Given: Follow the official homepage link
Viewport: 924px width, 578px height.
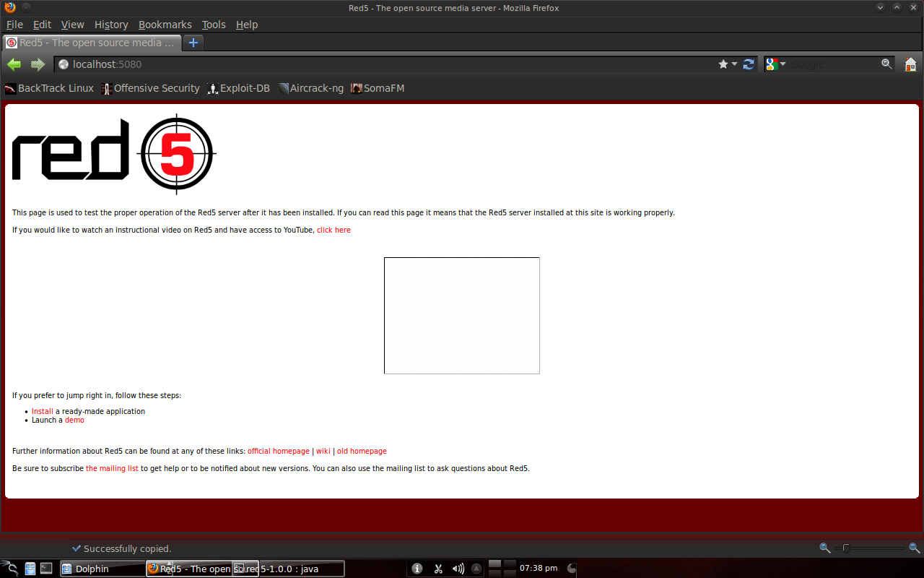Looking at the screenshot, I should coord(279,451).
